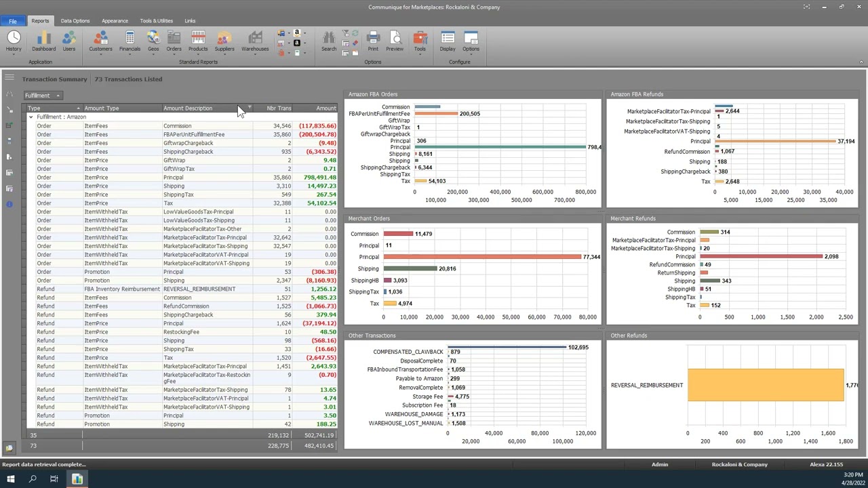
Task: Click the note icon at bottom-left of the report
Action: [9, 448]
